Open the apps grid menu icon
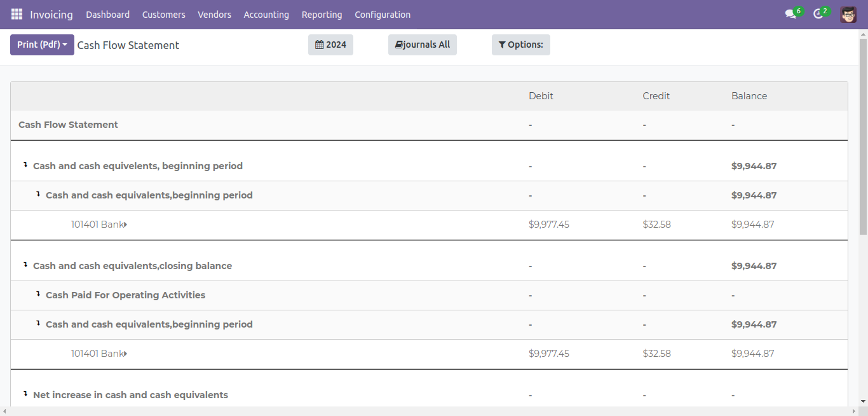 tap(17, 14)
